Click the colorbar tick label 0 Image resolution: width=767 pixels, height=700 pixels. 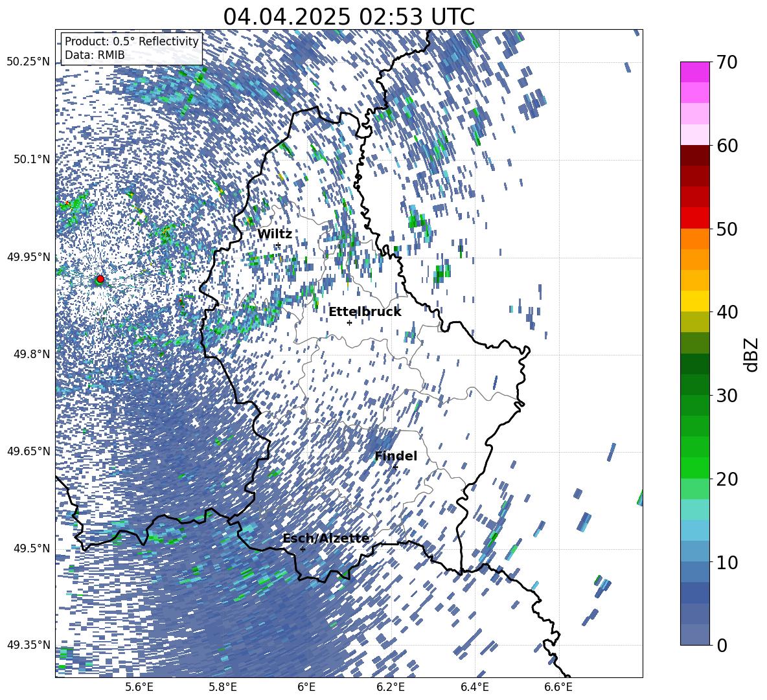[x=722, y=645]
